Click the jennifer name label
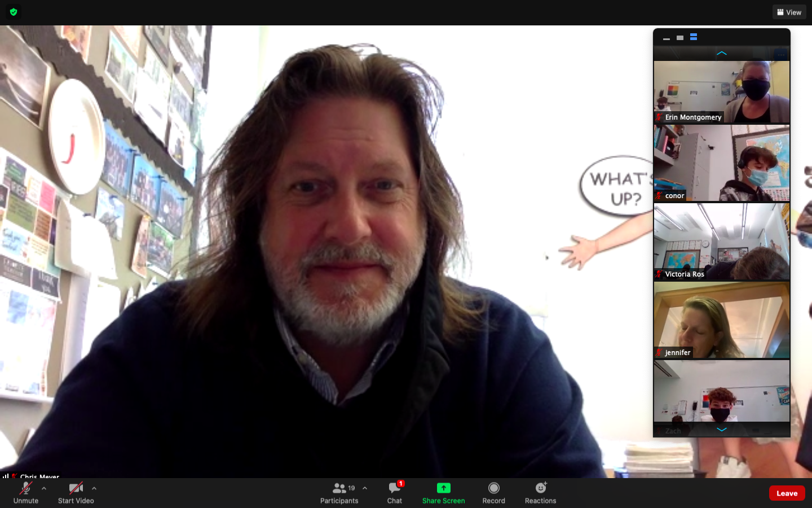The image size is (812, 508). click(677, 353)
